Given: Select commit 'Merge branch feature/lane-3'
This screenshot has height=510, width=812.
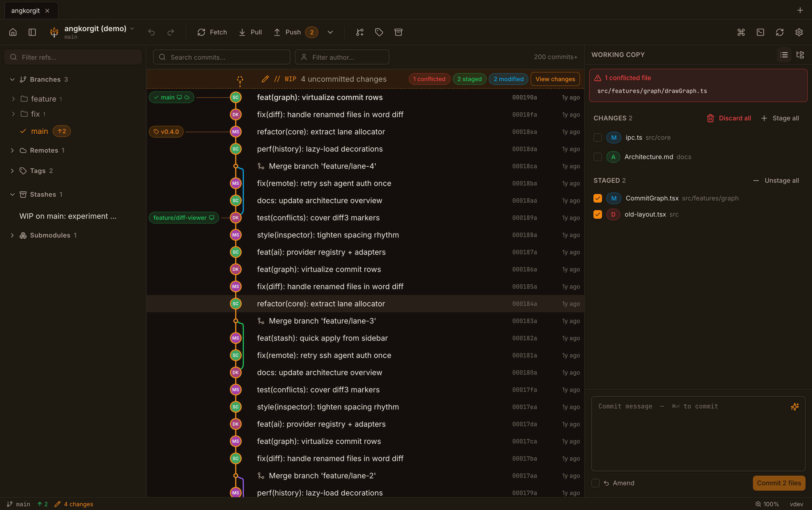Looking at the screenshot, I should coord(365,321).
